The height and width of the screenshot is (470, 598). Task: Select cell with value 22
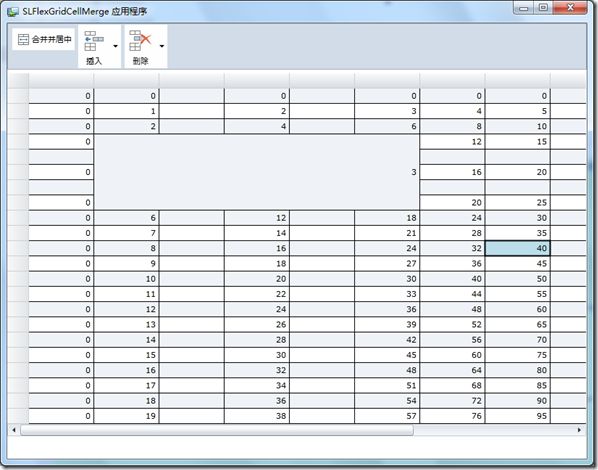click(x=257, y=294)
